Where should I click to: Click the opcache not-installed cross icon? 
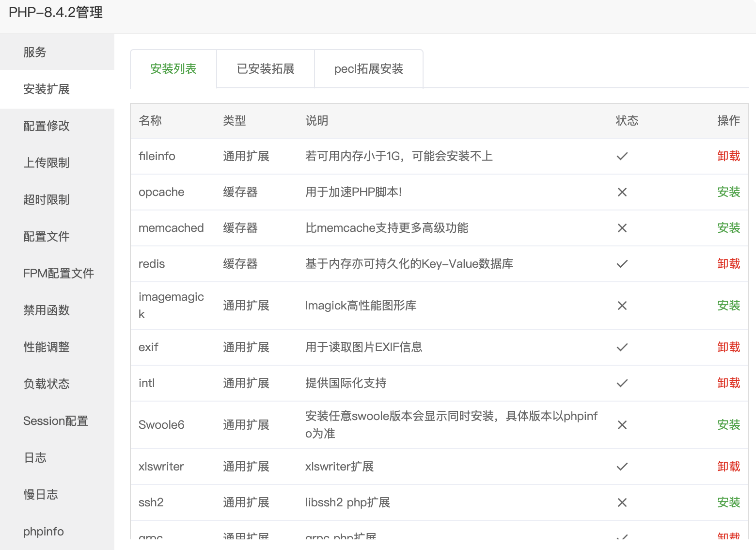(x=622, y=192)
